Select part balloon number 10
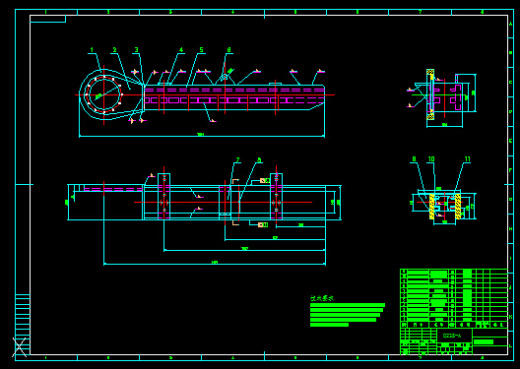520x369 pixels. point(431,159)
